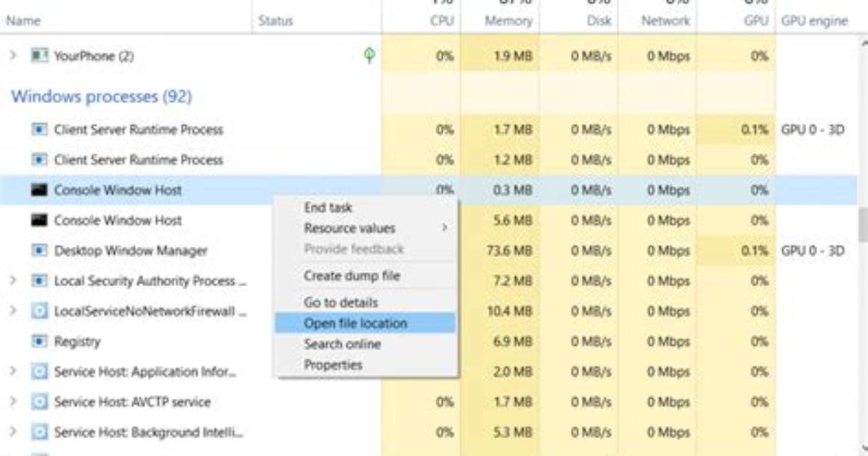The image size is (868, 456).
Task: Click the Service Host: Application Infor icon
Action: 39,371
